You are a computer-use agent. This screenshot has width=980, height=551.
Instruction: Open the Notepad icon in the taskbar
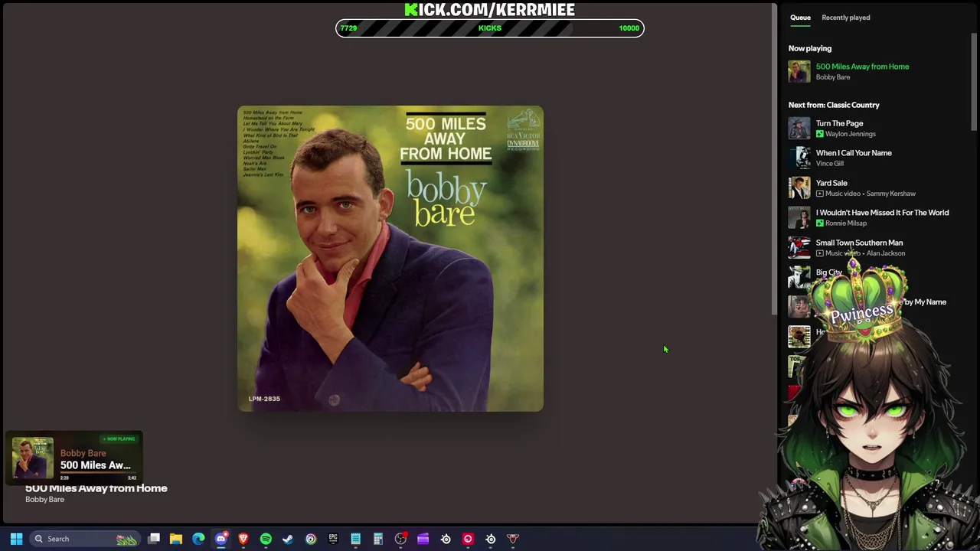tap(355, 539)
